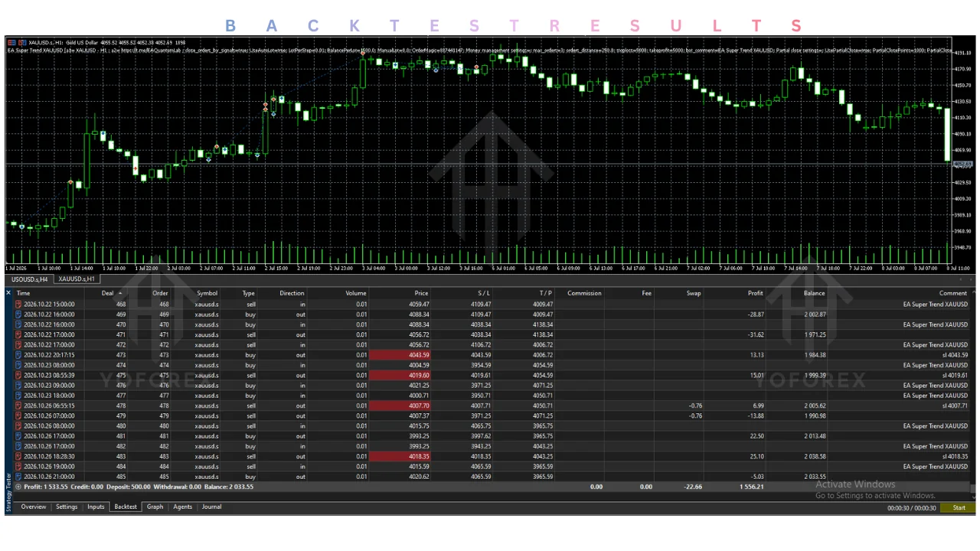The image size is (980, 551).
Task: Click the buy icon of deal 481
Action: pos(18,436)
